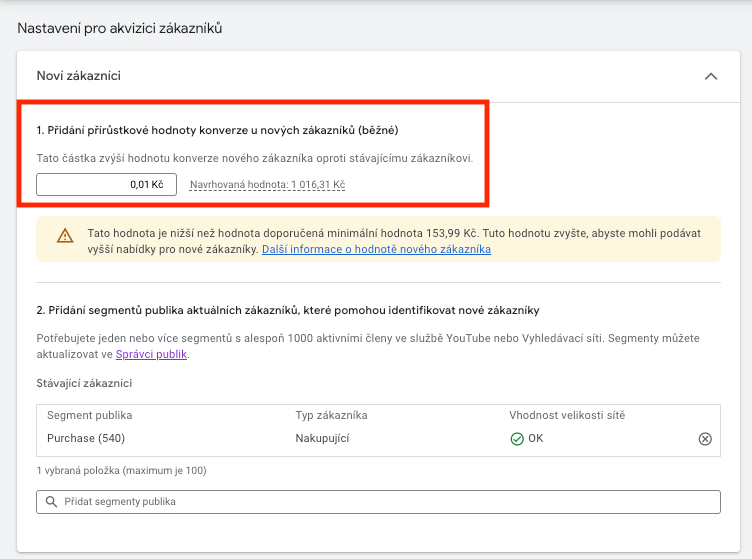Collapse the Noví zákazníci section chevron
This screenshot has height=559, width=752.
point(711,76)
